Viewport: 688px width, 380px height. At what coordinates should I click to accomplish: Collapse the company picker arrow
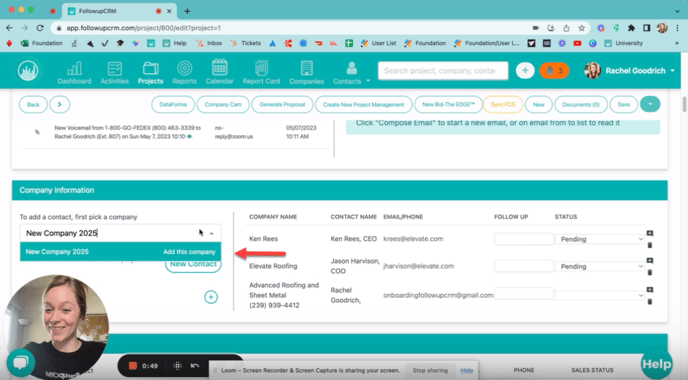[x=211, y=233]
